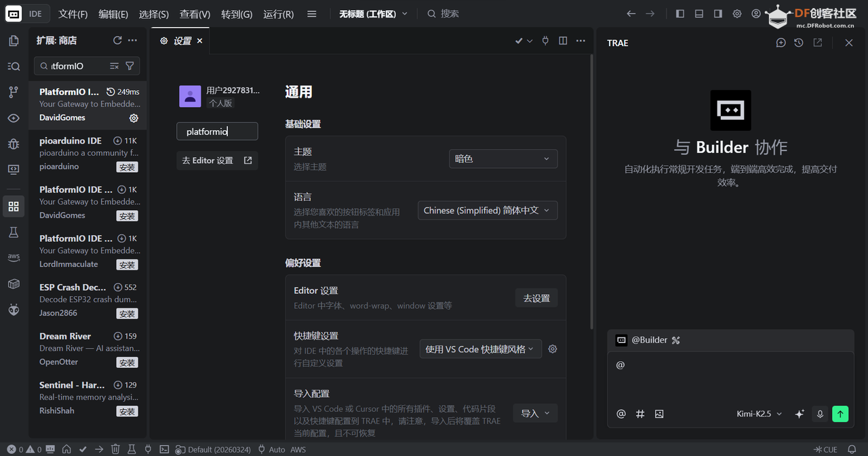This screenshot has height=456, width=868.
Task: Open Serial Monitor via the plug icon
Action: pyautogui.click(x=148, y=449)
